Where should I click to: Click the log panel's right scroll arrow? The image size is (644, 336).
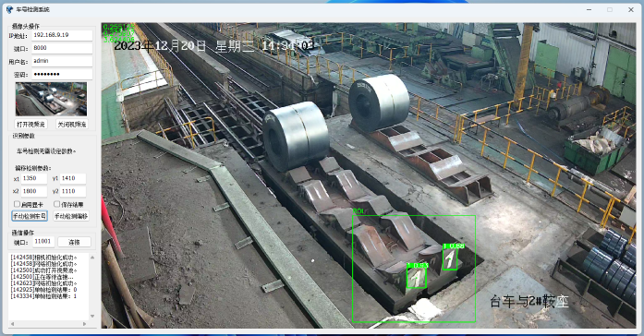click(x=85, y=324)
